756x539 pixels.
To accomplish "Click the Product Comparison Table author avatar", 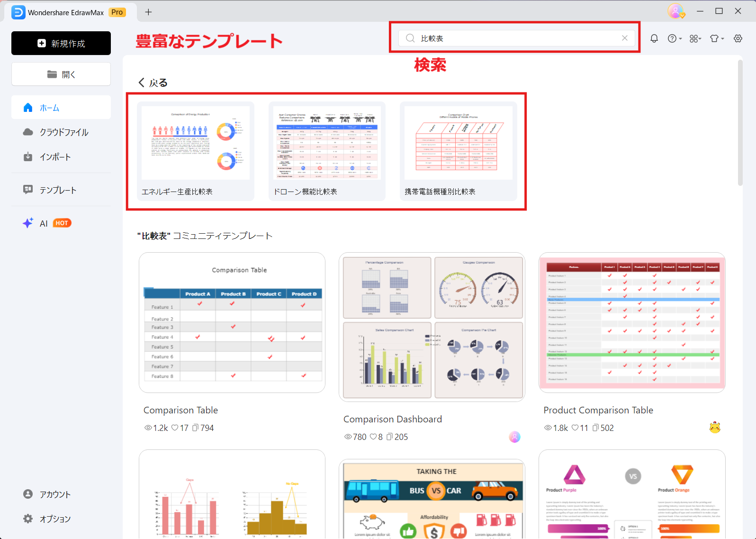I will click(715, 428).
